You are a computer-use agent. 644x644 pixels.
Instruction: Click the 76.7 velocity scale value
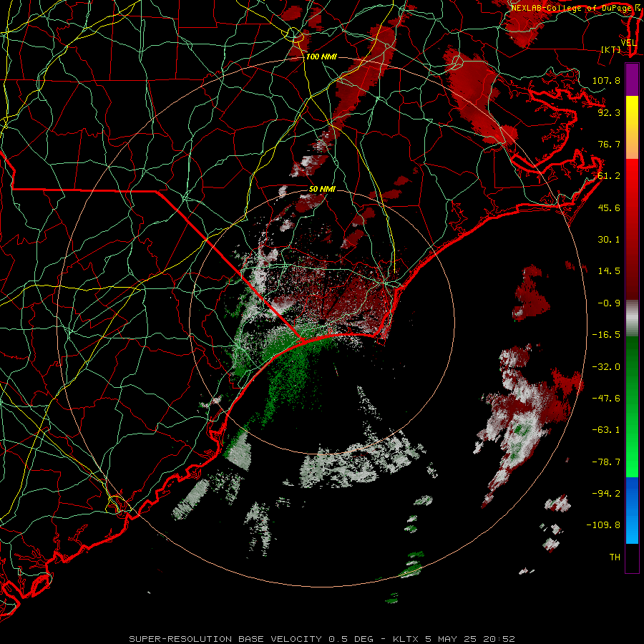coord(609,144)
